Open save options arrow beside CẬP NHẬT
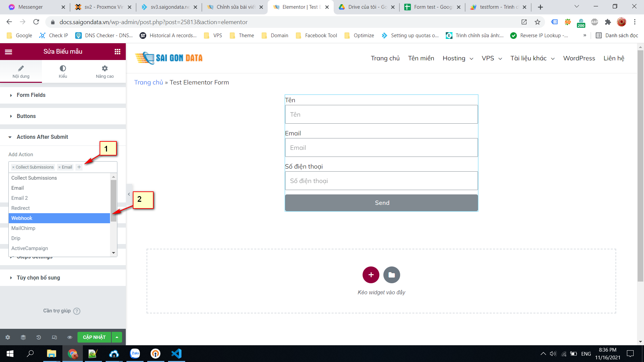The width and height of the screenshot is (644, 362). [117, 337]
